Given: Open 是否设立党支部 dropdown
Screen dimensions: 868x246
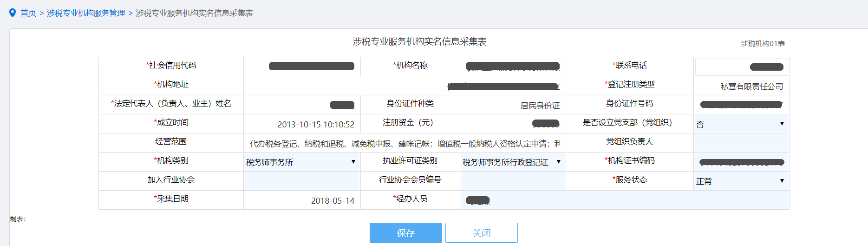Looking at the screenshot, I should coord(741,124).
